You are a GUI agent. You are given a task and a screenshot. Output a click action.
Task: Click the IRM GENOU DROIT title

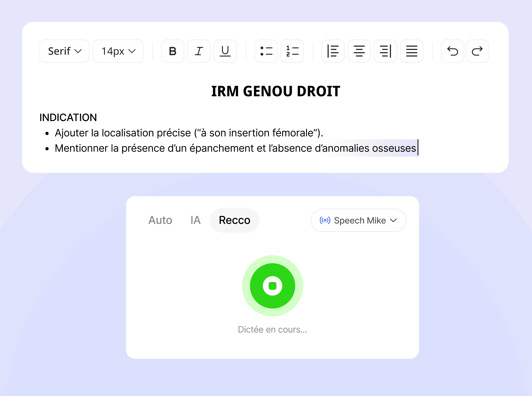(275, 91)
